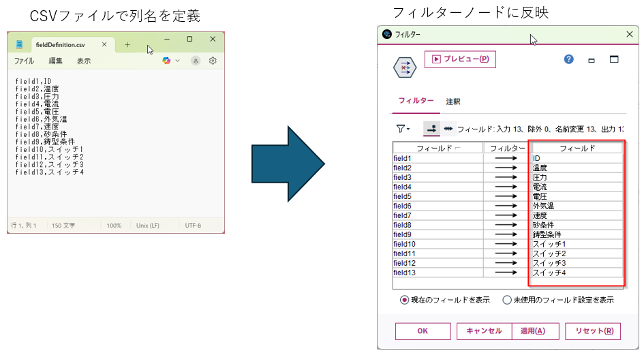The image size is (644, 355).
Task: Minimize the filter dialog panel icon
Action: [x=592, y=61]
